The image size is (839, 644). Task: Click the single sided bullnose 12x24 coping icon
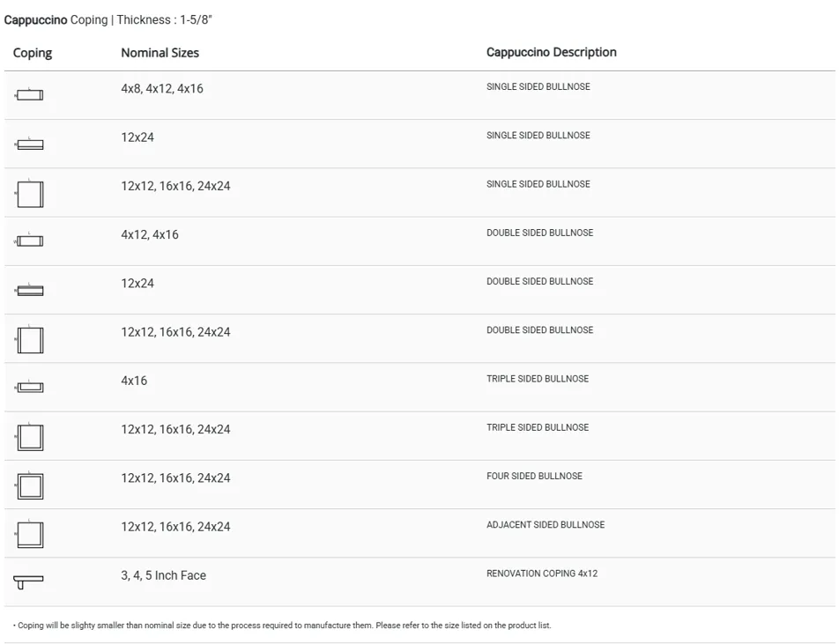coord(29,144)
